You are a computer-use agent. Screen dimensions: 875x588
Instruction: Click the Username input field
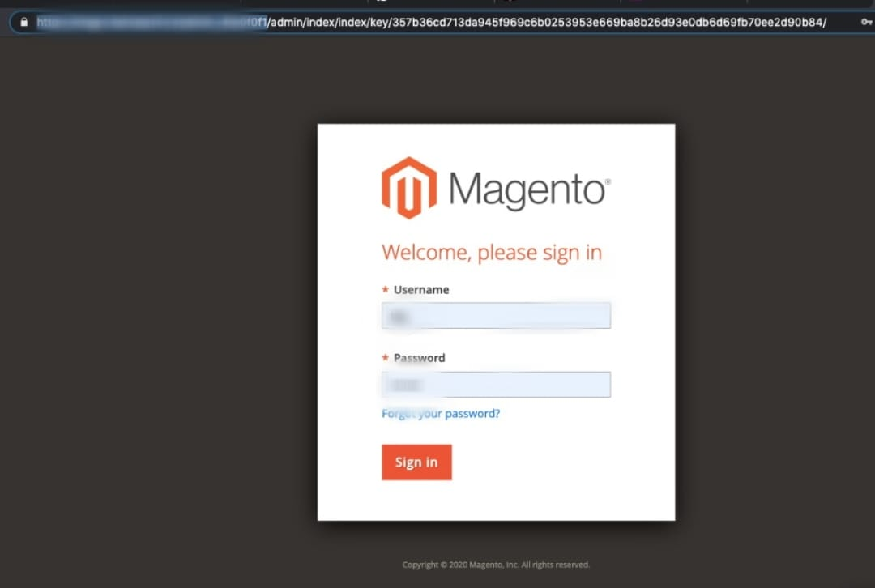coord(496,316)
